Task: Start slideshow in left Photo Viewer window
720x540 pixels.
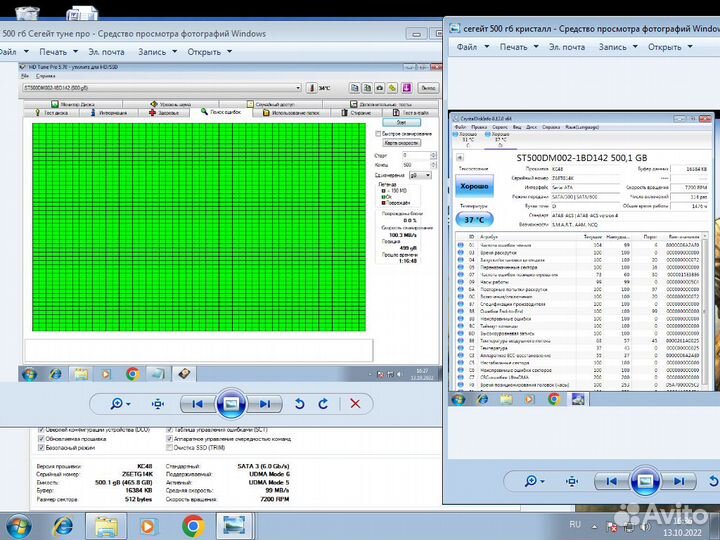Action: (231, 404)
